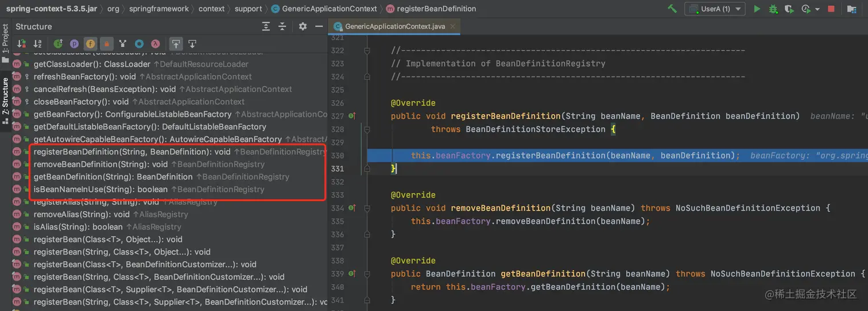Click the profiler run icon
Screen dimensions: 868x311
tap(805, 9)
